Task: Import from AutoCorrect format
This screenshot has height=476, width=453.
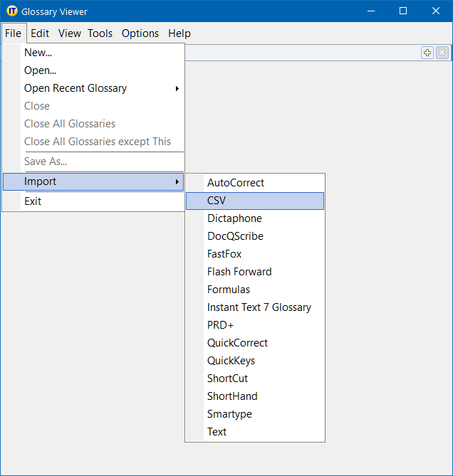Action: tap(236, 183)
